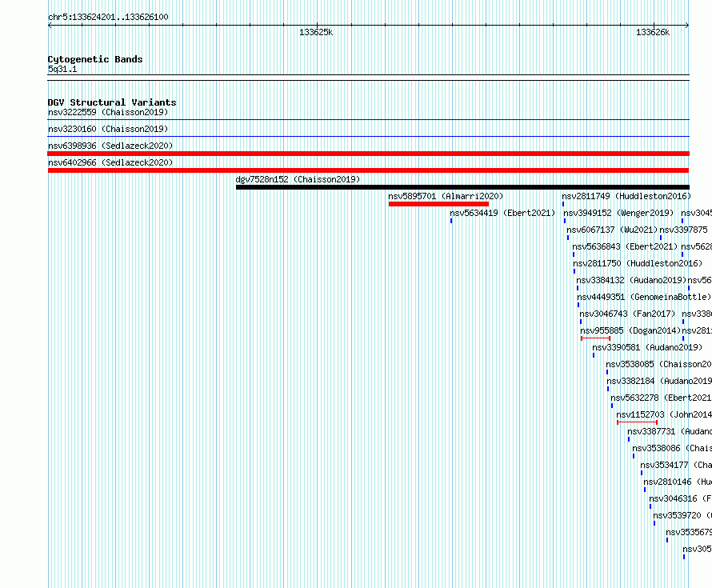Image resolution: width=712 pixels, height=588 pixels.
Task: Open the nsv3397875 variant label
Action: pos(683,230)
